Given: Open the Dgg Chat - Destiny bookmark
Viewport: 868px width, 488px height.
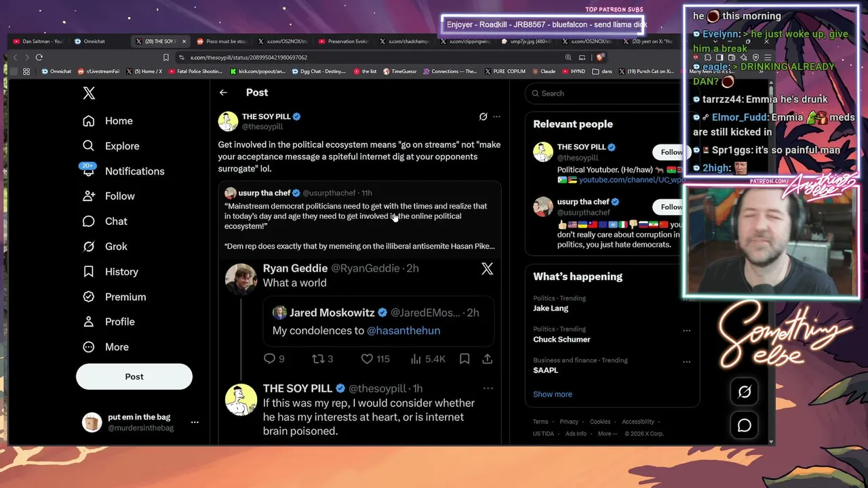Looking at the screenshot, I should [319, 71].
